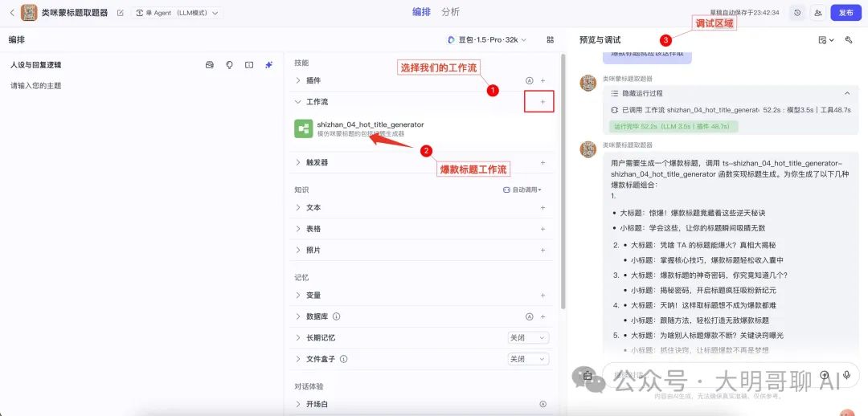Click the compare box icon in 人设与回复逻辑
868x416 pixels.
pos(249,65)
